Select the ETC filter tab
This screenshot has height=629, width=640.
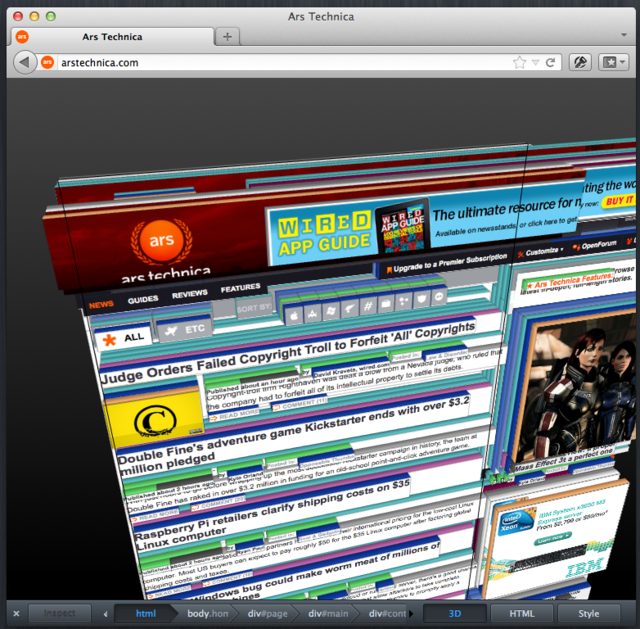click(185, 330)
